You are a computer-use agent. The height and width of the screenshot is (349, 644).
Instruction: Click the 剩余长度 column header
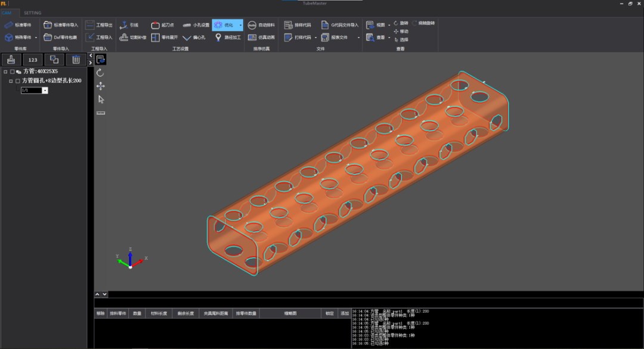(185, 313)
